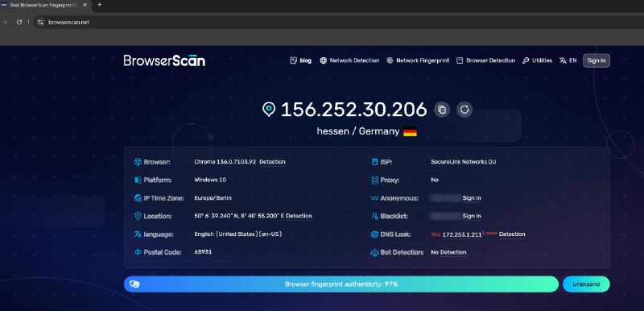Click the translate icon next to EN
This screenshot has height=311, width=644.
click(x=563, y=60)
